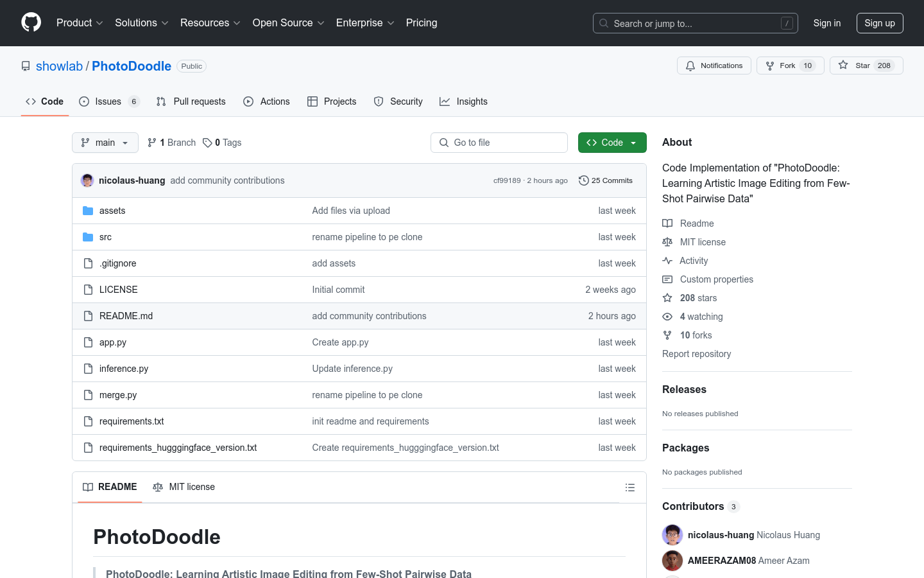This screenshot has width=924, height=578.
Task: Click the inference.py file icon
Action: [88, 369]
